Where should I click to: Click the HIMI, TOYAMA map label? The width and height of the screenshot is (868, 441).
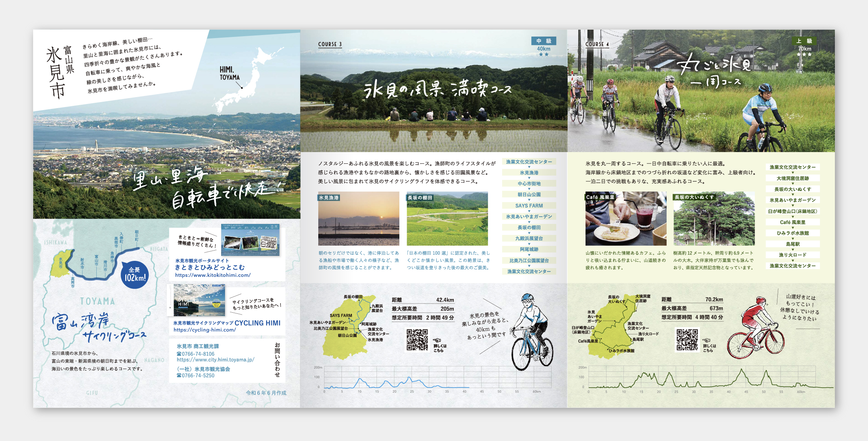click(x=230, y=73)
